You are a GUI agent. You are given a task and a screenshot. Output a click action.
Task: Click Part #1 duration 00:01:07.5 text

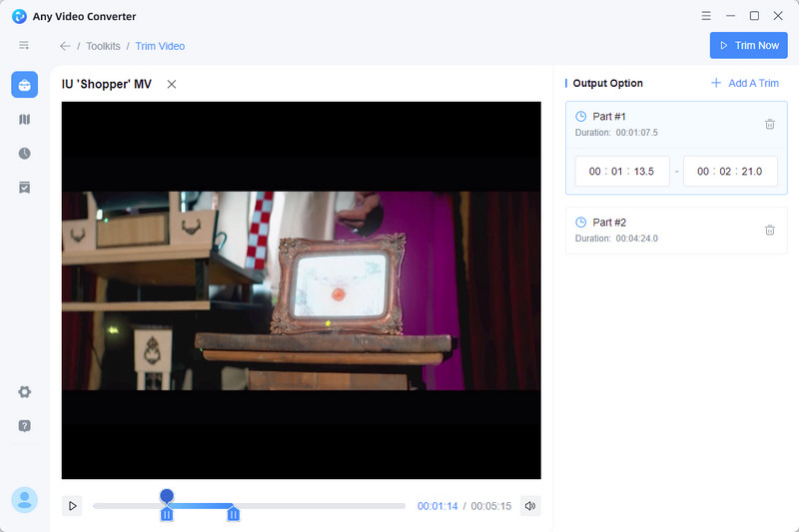pos(636,133)
